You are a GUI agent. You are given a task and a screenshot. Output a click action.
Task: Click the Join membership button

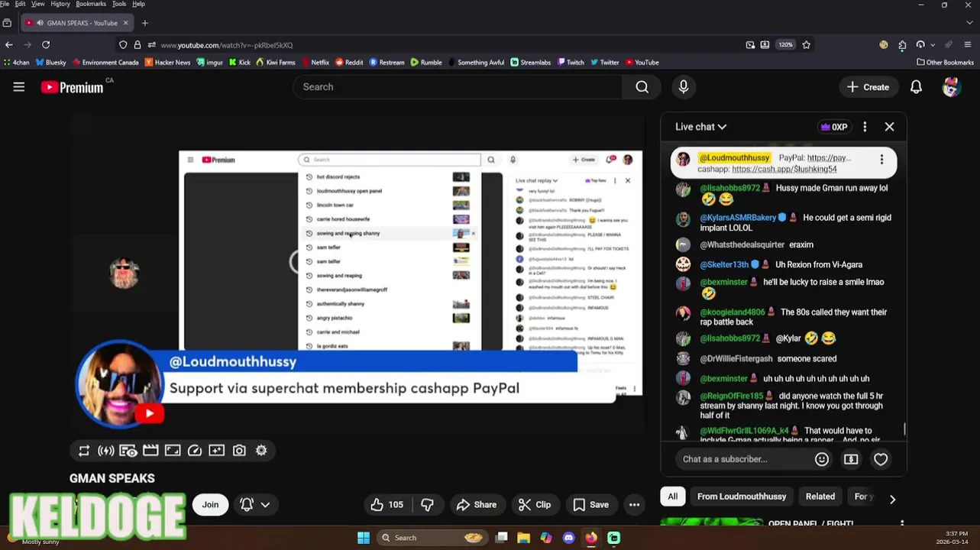pos(210,505)
